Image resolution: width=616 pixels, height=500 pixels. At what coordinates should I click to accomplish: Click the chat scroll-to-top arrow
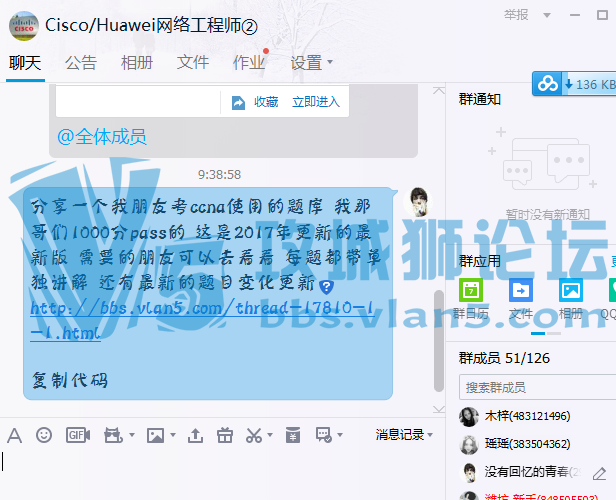pos(439,90)
